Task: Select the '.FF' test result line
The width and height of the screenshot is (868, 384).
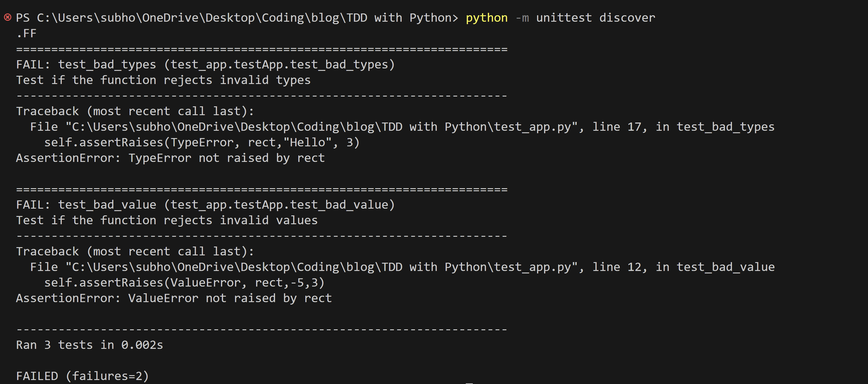Action: coord(27,33)
